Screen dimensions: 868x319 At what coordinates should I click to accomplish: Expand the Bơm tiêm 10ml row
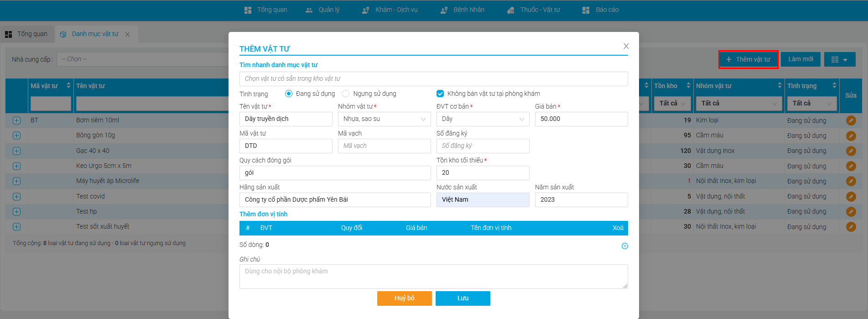pos(17,120)
